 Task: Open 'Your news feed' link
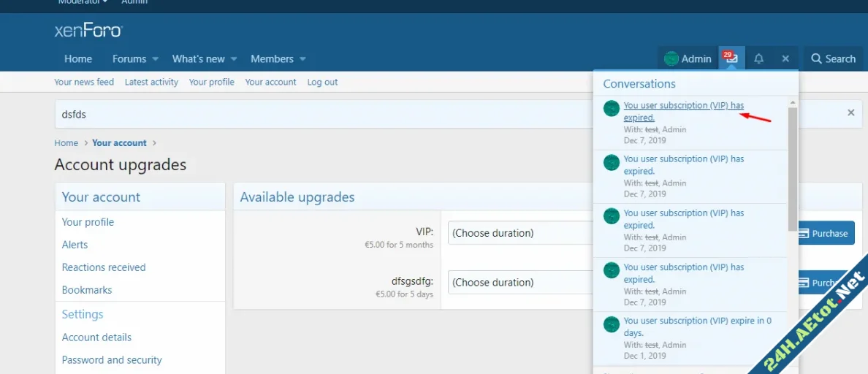84,82
